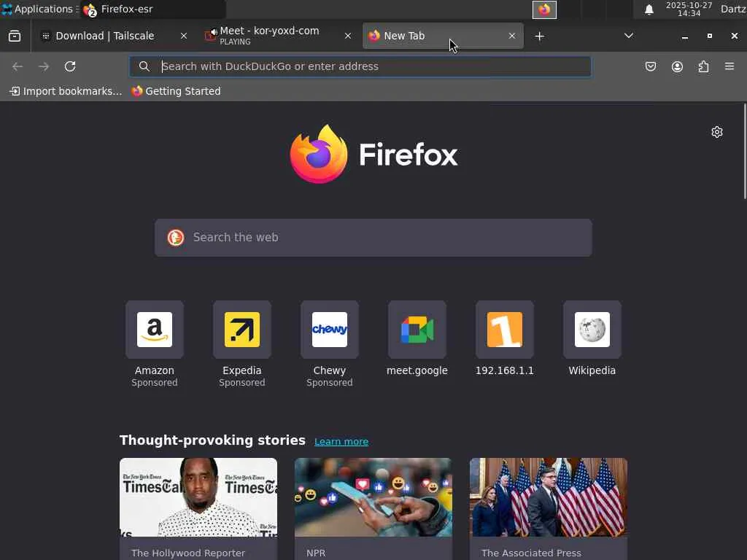Open the NPR story thumbnail
The width and height of the screenshot is (747, 560).
click(373, 497)
